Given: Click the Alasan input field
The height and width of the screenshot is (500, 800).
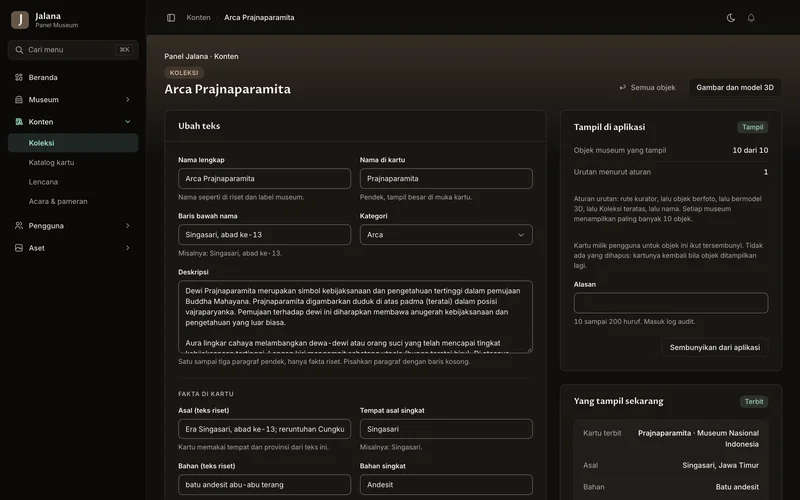Looking at the screenshot, I should [x=671, y=303].
